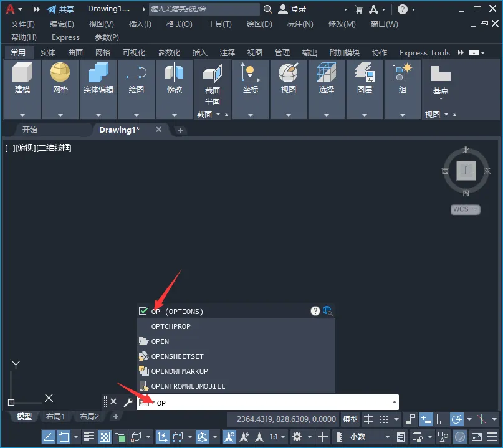Image resolution: width=503 pixels, height=448 pixels.
Task: Switch to the 开始 start tab
Action: [30, 130]
